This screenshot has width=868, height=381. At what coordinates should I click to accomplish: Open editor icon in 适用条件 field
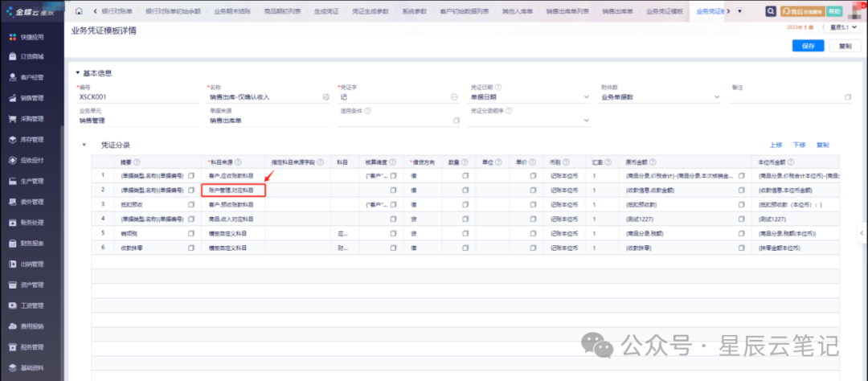pyautogui.click(x=457, y=121)
